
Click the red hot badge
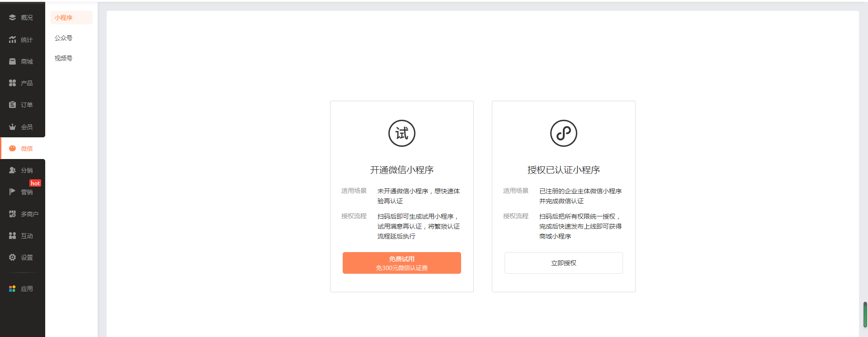[x=35, y=183]
